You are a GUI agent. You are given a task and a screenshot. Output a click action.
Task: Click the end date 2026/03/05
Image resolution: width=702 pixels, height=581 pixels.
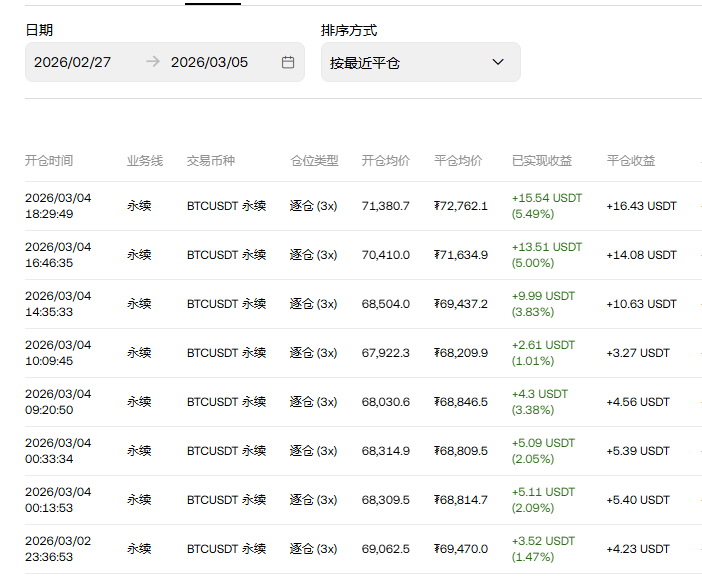pos(209,62)
